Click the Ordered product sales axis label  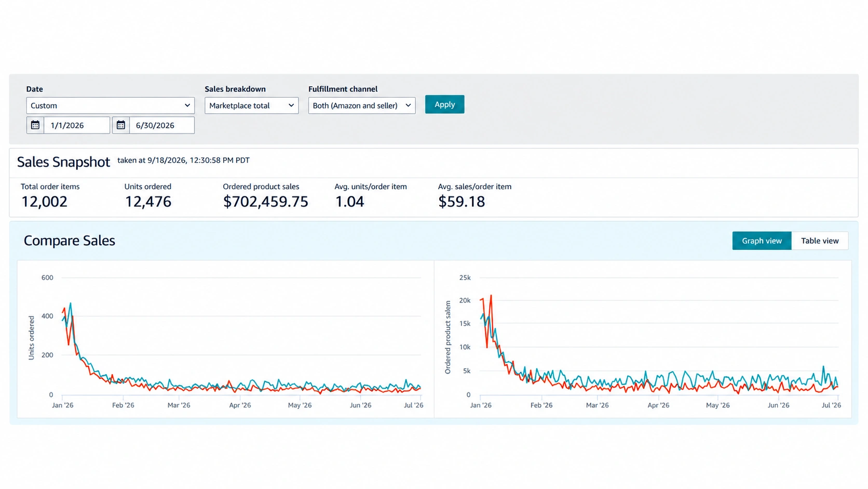(x=448, y=337)
